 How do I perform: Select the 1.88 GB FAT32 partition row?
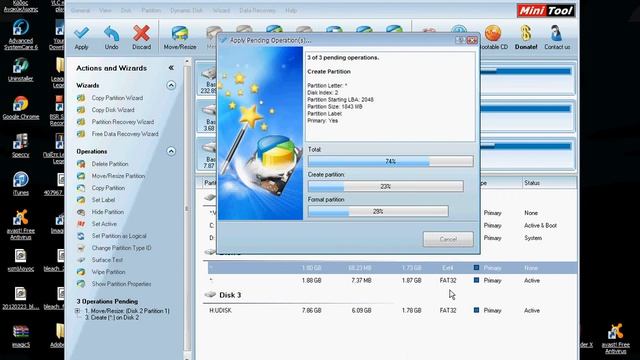(392, 280)
